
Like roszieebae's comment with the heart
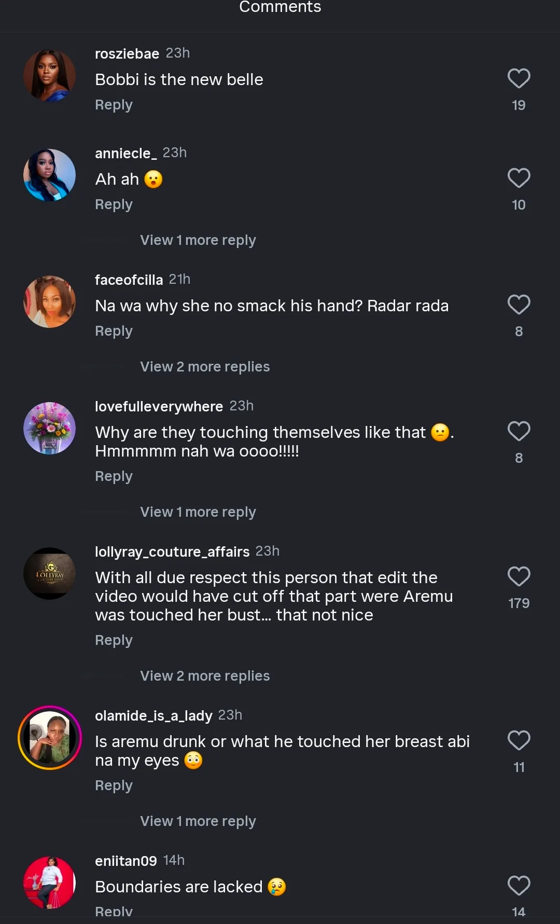(x=519, y=79)
